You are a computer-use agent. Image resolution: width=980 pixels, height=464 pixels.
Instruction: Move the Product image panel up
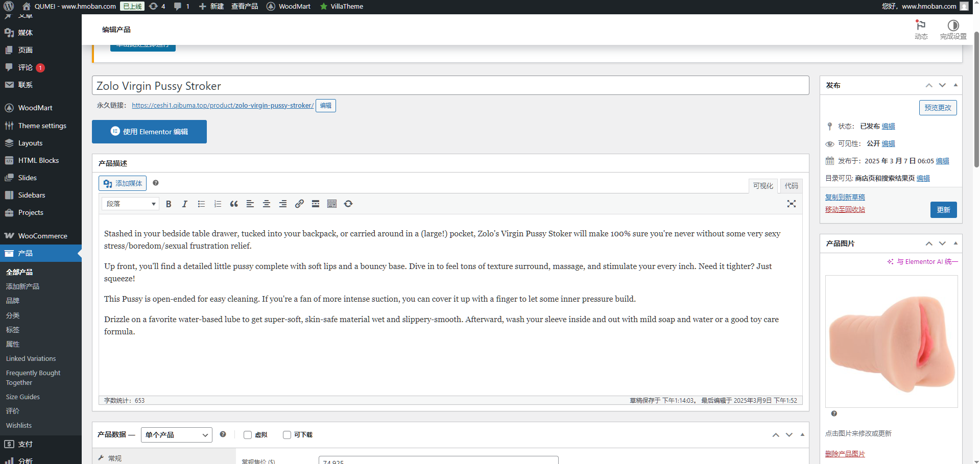[x=929, y=243]
